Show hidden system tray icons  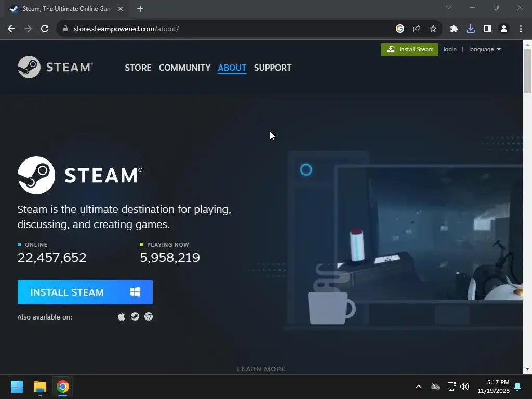click(x=419, y=387)
